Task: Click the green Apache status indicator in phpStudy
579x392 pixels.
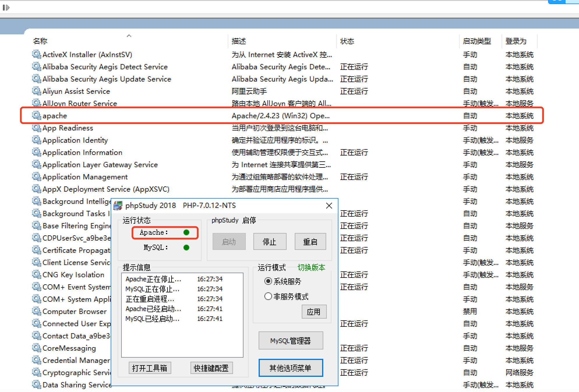Action: (x=186, y=232)
